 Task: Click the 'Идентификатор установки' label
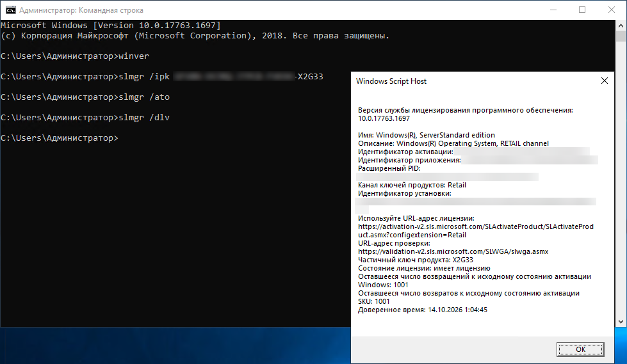click(x=405, y=194)
